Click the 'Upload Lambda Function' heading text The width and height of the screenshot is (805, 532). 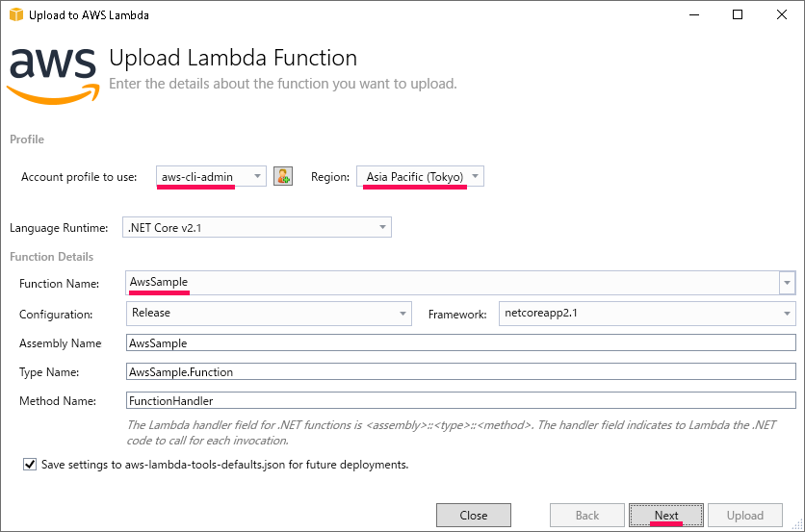(233, 58)
